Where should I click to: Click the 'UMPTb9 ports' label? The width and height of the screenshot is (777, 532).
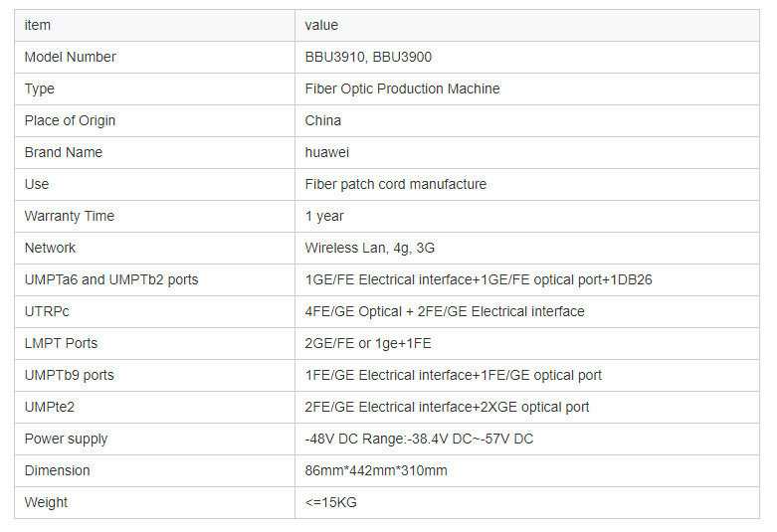click(x=70, y=375)
